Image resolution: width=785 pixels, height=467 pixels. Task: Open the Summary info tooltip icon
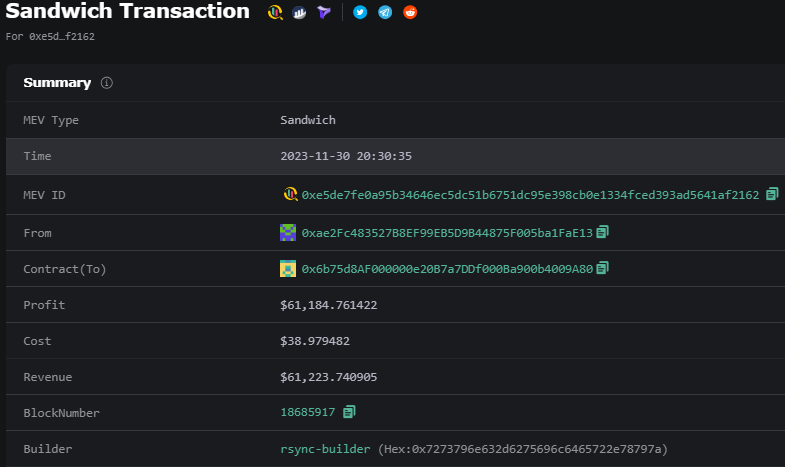click(107, 83)
